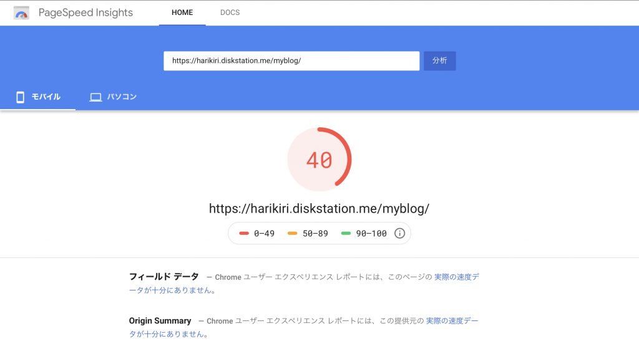Open the DOCS tab

230,12
